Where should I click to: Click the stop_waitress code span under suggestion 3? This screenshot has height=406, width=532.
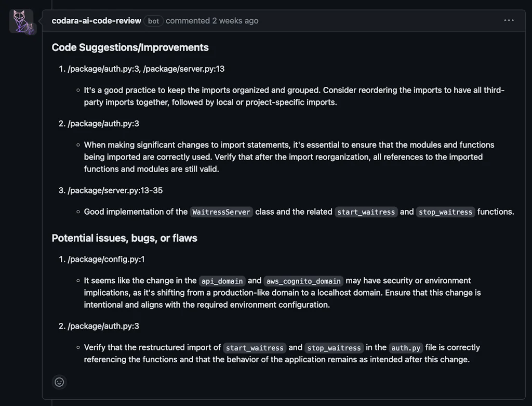pos(445,212)
